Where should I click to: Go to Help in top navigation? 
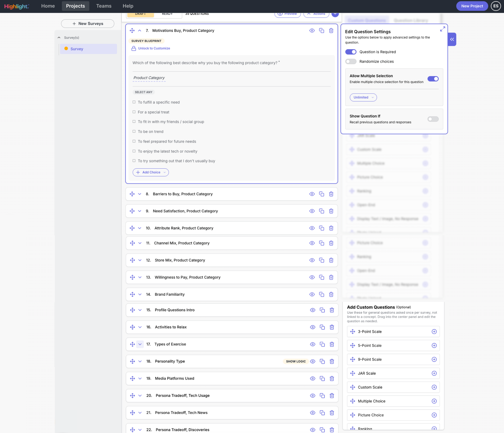click(128, 6)
